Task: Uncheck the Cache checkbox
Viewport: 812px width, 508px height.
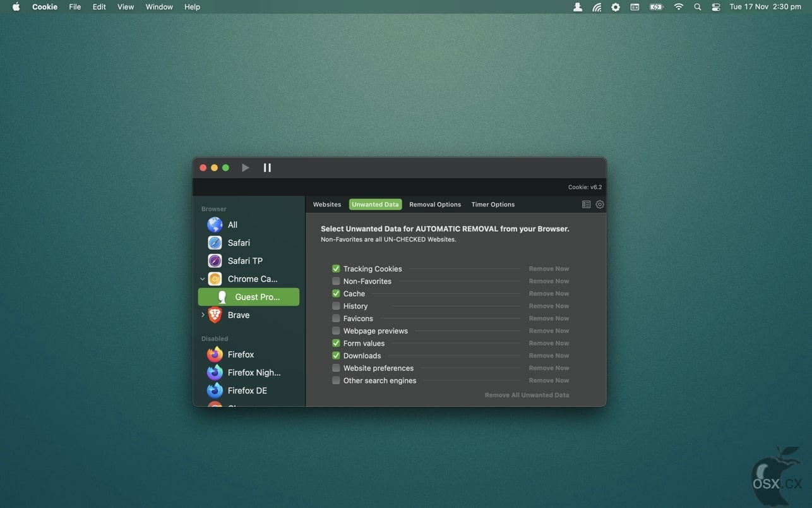Action: point(336,294)
